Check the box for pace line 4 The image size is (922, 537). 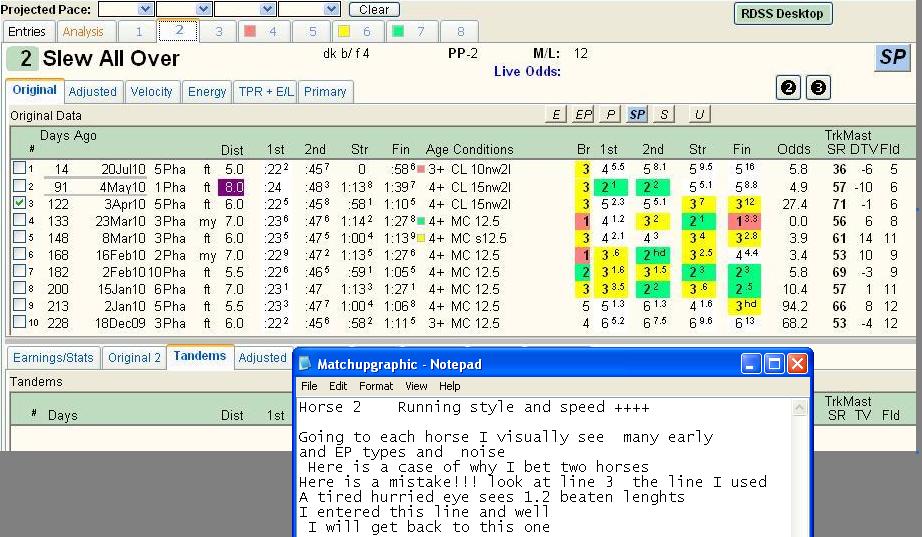coord(19,220)
